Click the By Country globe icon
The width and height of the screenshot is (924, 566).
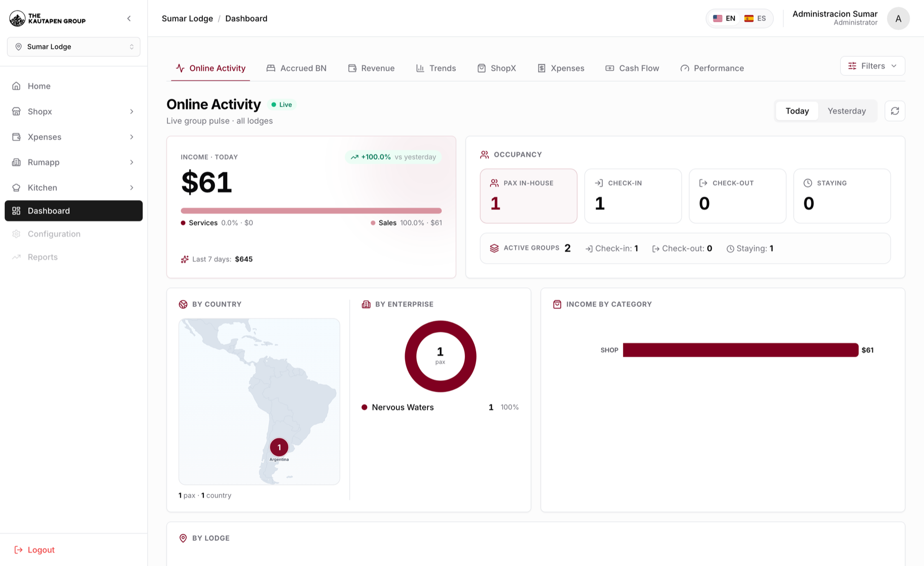point(183,304)
